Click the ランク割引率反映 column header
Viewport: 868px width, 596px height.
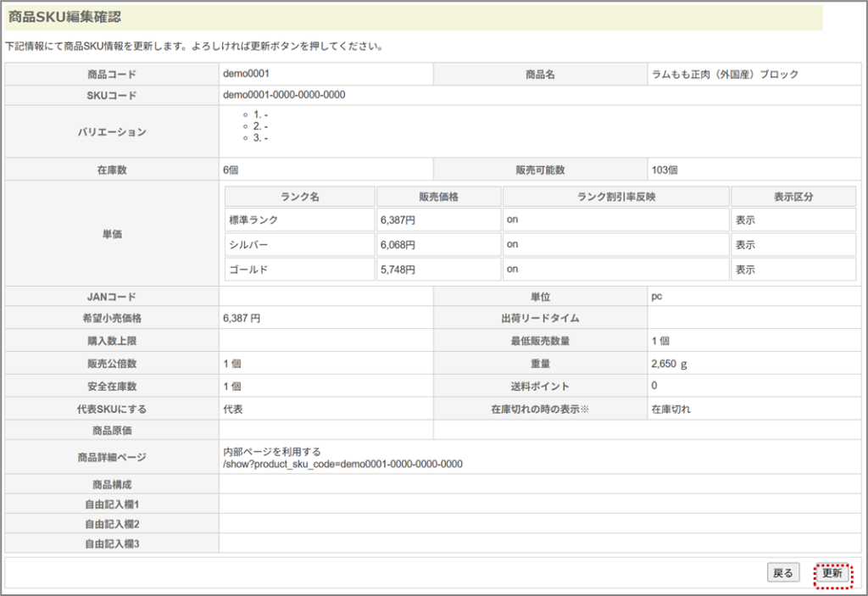(x=616, y=197)
